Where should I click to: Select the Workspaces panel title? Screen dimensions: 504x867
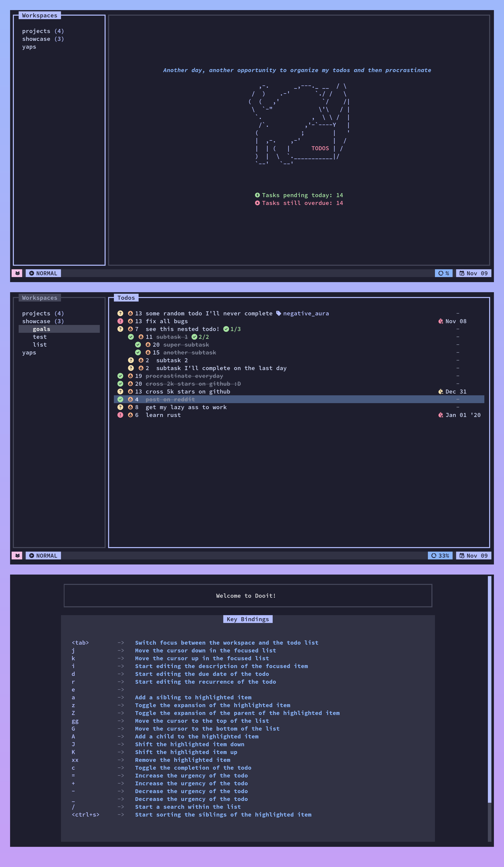click(x=40, y=297)
